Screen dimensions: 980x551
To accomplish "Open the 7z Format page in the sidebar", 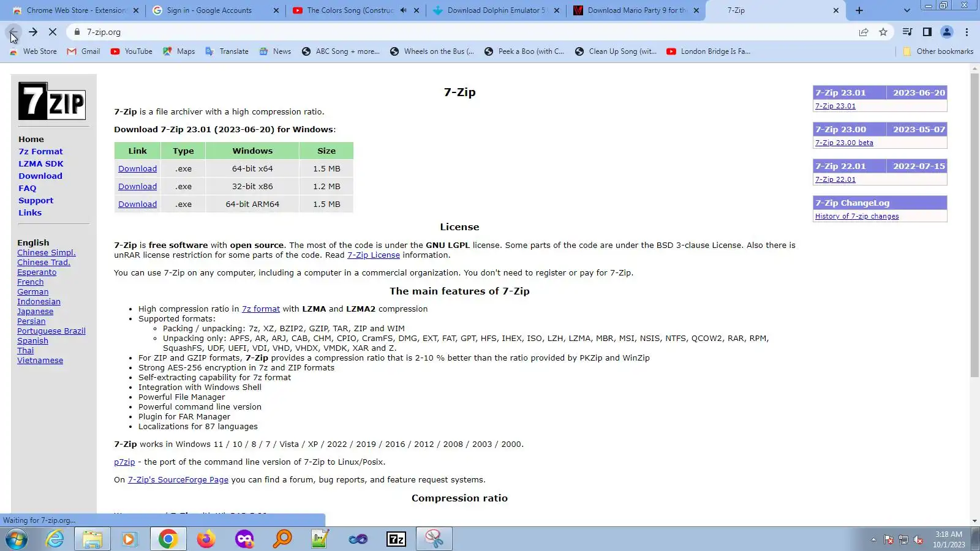I will point(40,152).
